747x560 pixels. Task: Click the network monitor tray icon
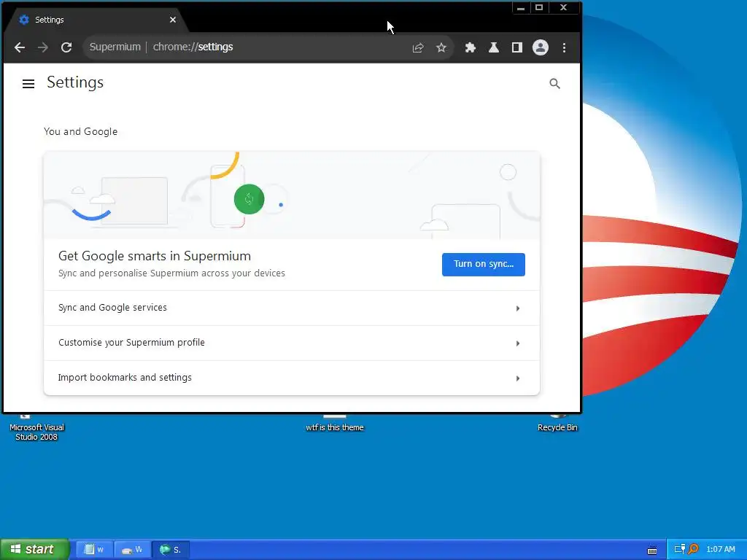[x=680, y=549]
